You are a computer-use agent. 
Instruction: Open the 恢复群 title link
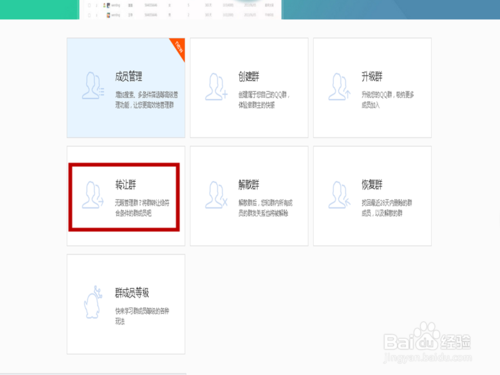tap(372, 184)
